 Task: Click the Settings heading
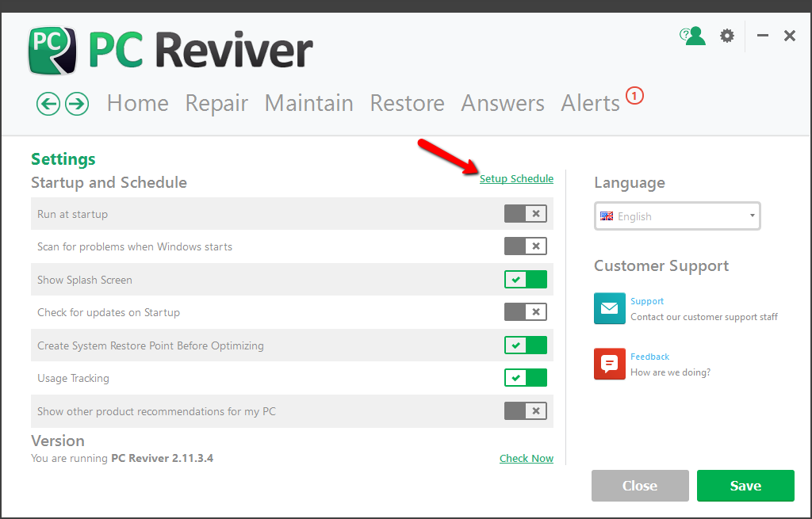63,158
